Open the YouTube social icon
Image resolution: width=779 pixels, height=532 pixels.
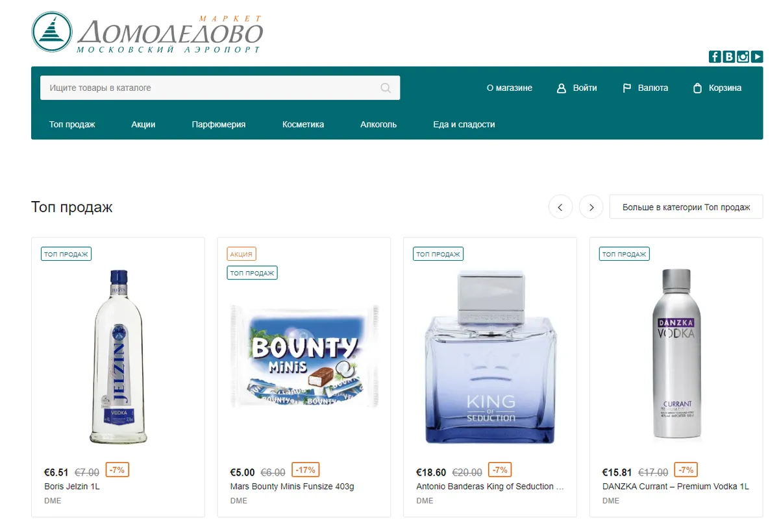click(757, 56)
